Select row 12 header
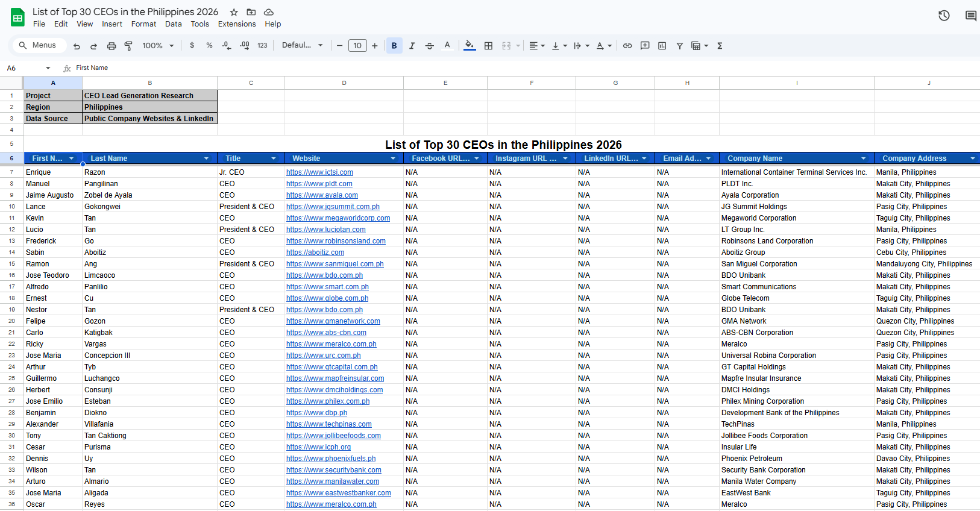Viewport: 980px width, 511px height. coord(11,230)
